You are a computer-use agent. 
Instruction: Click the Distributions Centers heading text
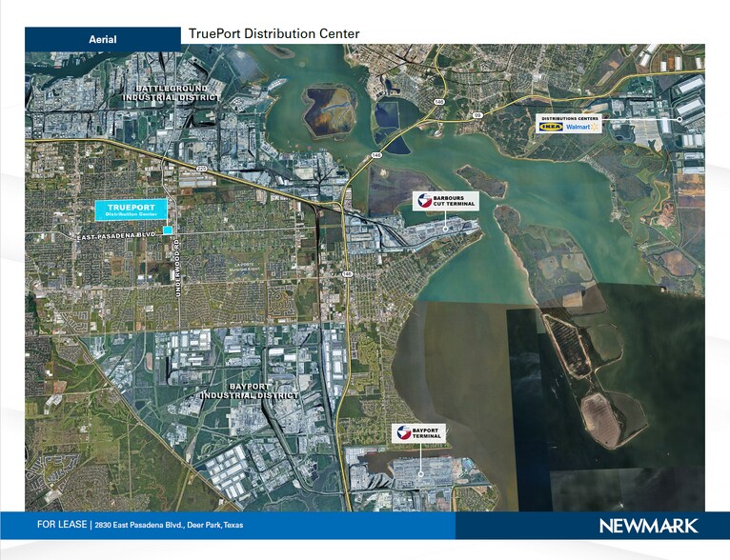click(x=568, y=118)
